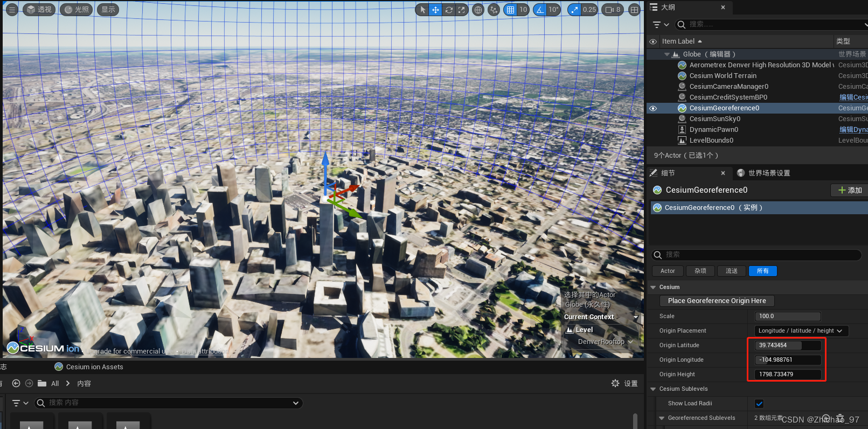Open 编辑Dyna blueprint link for DynamicPawn0
The image size is (868, 429).
(x=853, y=130)
